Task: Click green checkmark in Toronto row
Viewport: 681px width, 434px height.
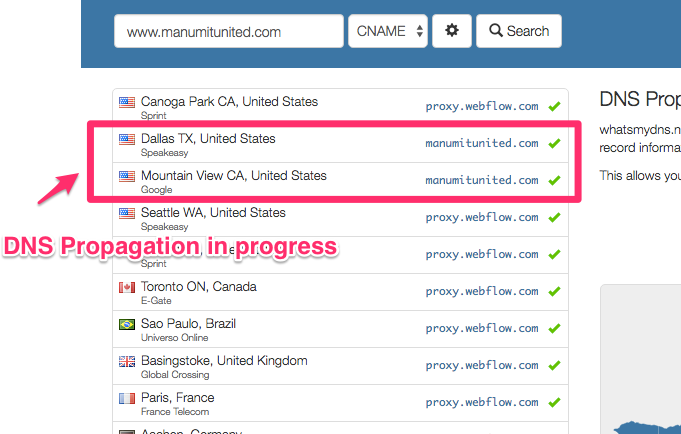Action: tap(554, 291)
